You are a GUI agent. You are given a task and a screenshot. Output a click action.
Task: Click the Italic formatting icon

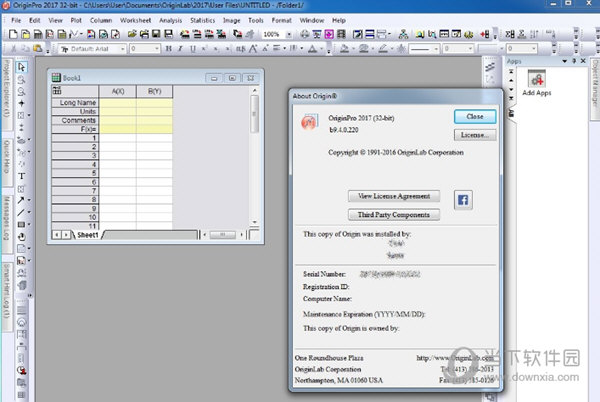(181, 47)
